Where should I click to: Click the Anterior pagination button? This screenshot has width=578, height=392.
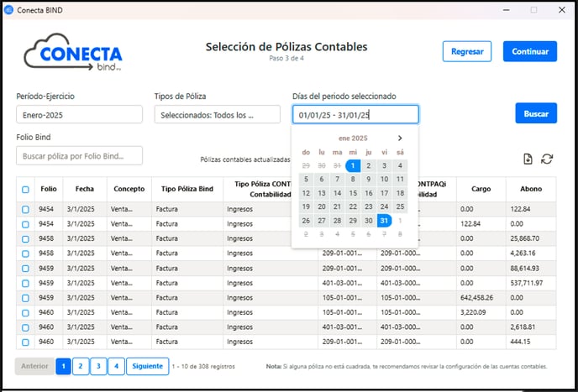34,366
